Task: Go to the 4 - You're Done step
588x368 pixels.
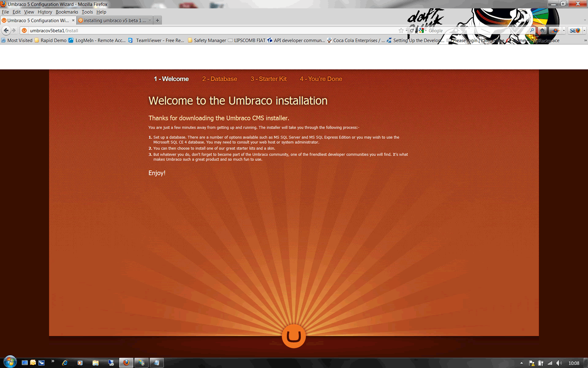Action: pyautogui.click(x=321, y=79)
